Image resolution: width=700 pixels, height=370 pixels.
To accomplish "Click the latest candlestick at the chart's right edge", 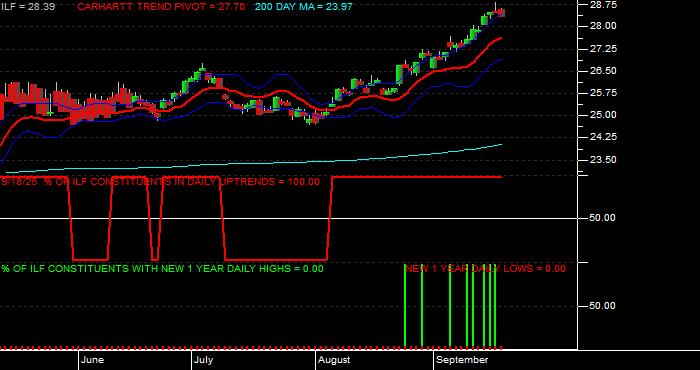I will pos(501,12).
